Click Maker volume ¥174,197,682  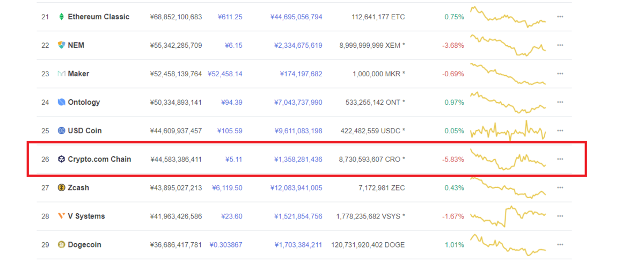coord(301,74)
